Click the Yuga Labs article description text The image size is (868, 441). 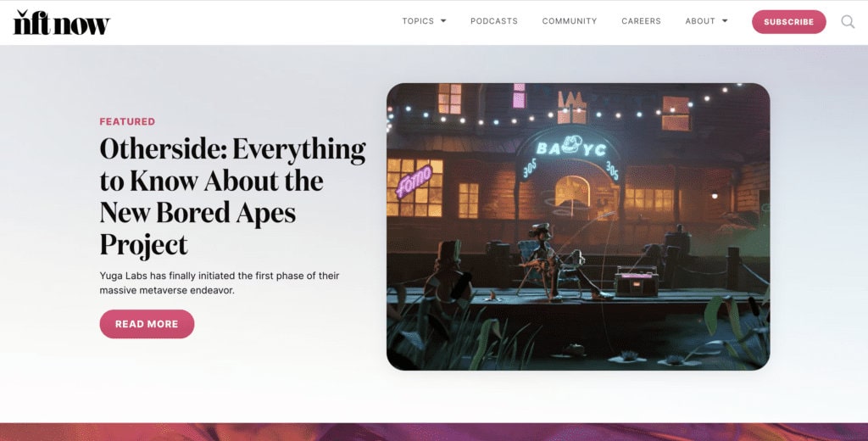(x=220, y=282)
